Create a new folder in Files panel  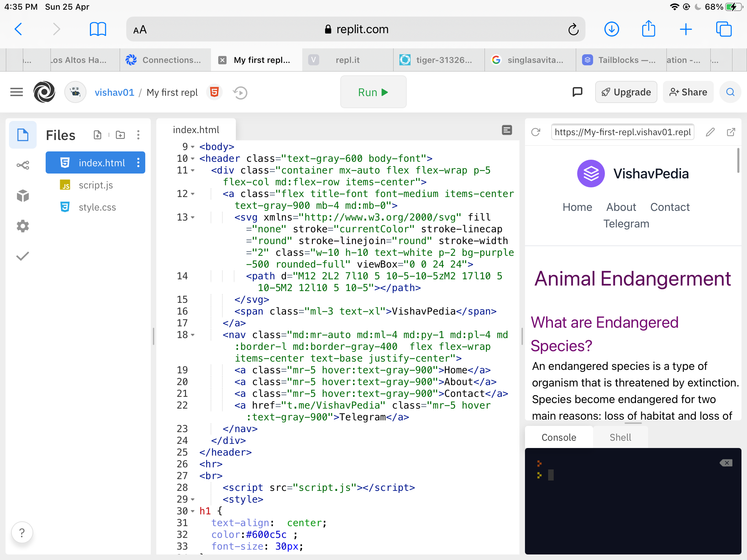[120, 135]
